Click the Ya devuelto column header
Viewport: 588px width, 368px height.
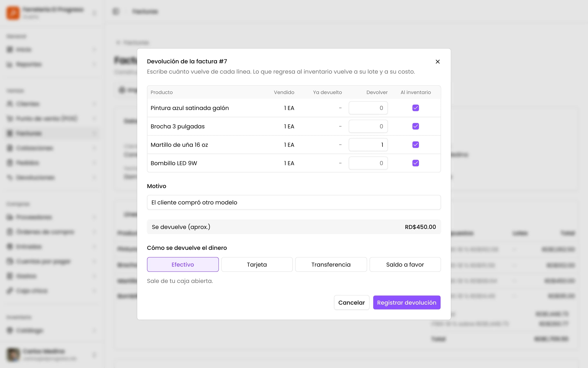(327, 92)
